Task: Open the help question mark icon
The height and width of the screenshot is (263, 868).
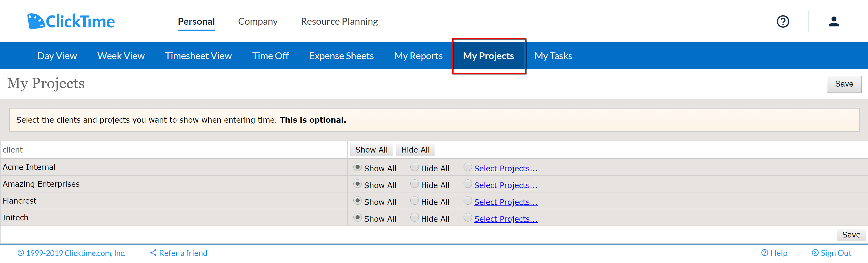Action: point(783,21)
